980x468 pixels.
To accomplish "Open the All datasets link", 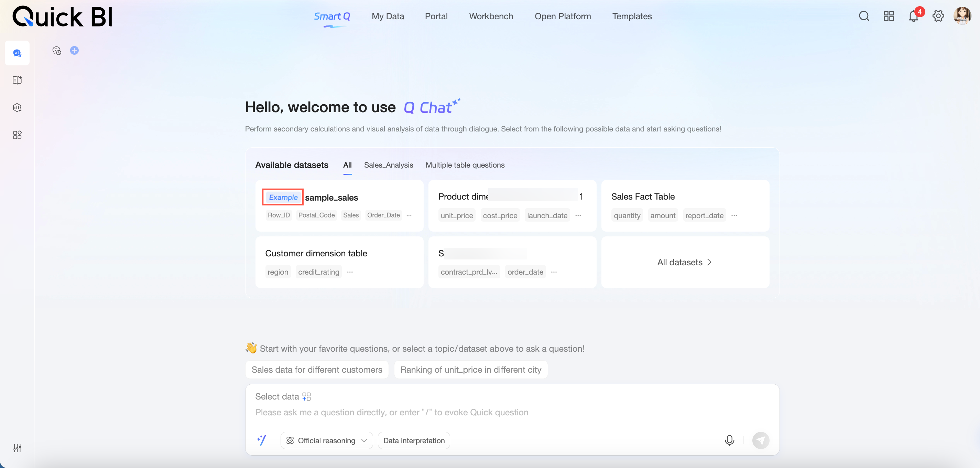I will (684, 262).
